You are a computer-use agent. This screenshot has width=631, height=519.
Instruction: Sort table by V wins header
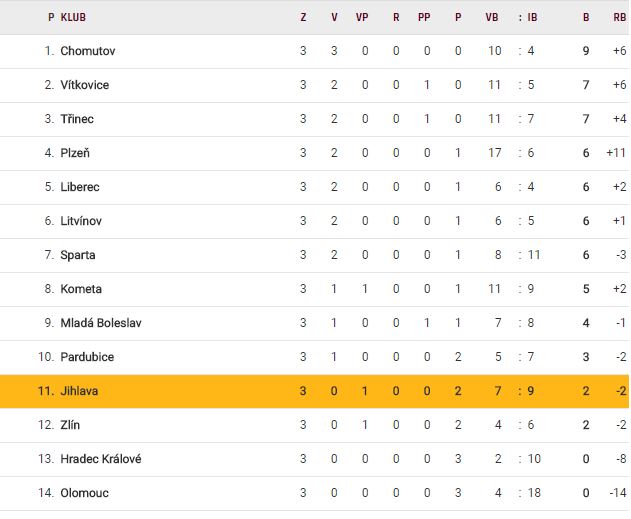pyautogui.click(x=334, y=17)
